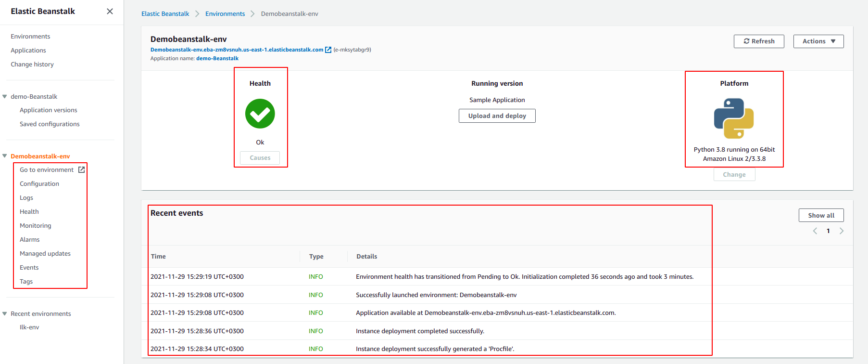Click Environments breadcrumb link
868x364 pixels.
(x=225, y=14)
